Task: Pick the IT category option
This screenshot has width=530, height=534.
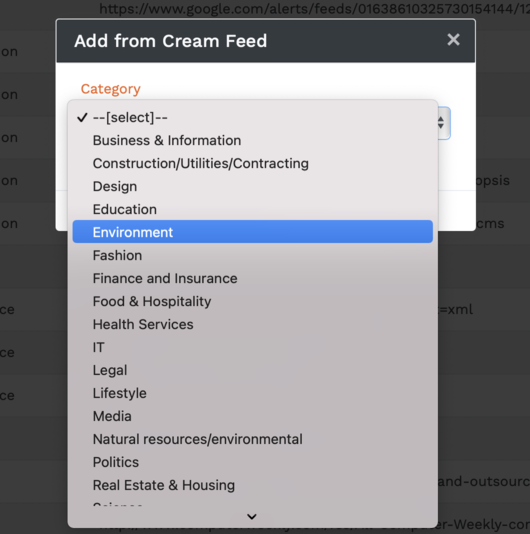Action: click(253, 347)
